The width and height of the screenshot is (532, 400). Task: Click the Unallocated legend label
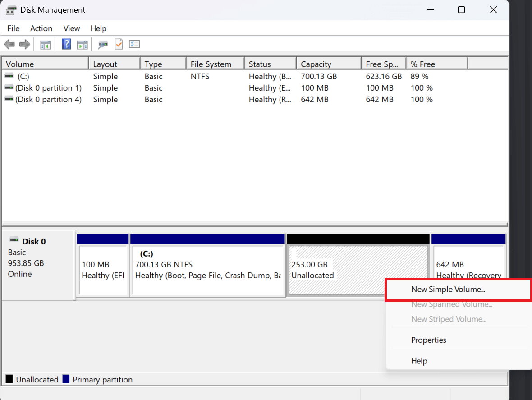tap(37, 379)
